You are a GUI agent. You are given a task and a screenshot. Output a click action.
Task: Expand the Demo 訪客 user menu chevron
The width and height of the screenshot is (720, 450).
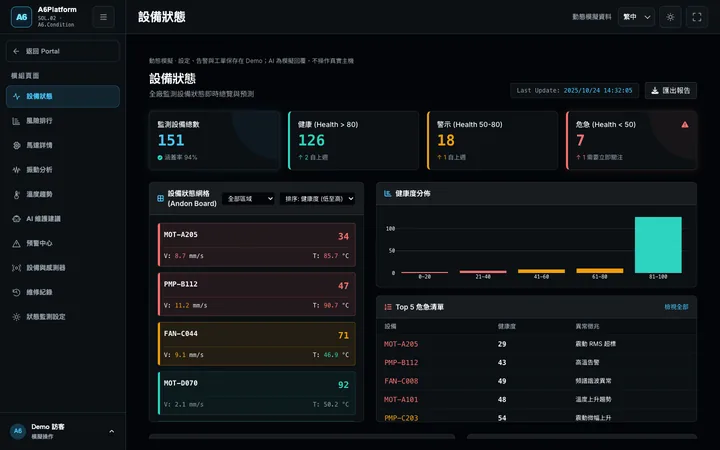point(112,431)
